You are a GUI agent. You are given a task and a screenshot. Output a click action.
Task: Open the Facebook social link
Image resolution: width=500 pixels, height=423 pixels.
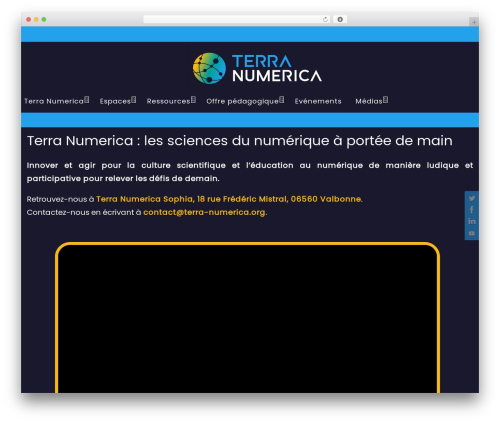[x=472, y=210]
